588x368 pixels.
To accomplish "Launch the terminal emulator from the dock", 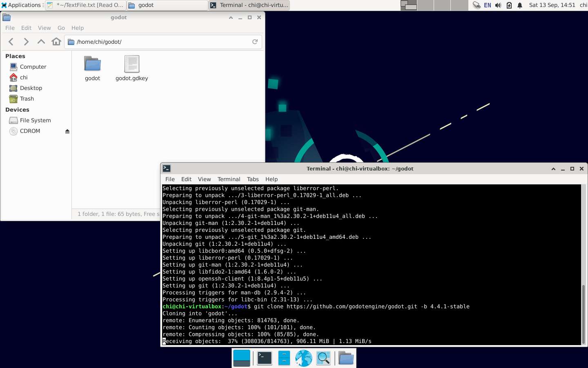I will tap(265, 358).
